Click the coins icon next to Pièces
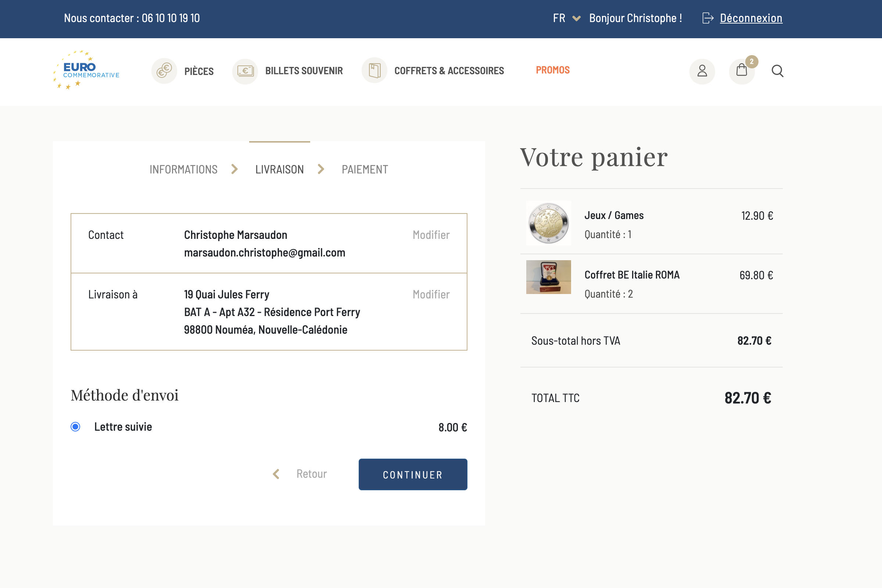 (x=164, y=71)
